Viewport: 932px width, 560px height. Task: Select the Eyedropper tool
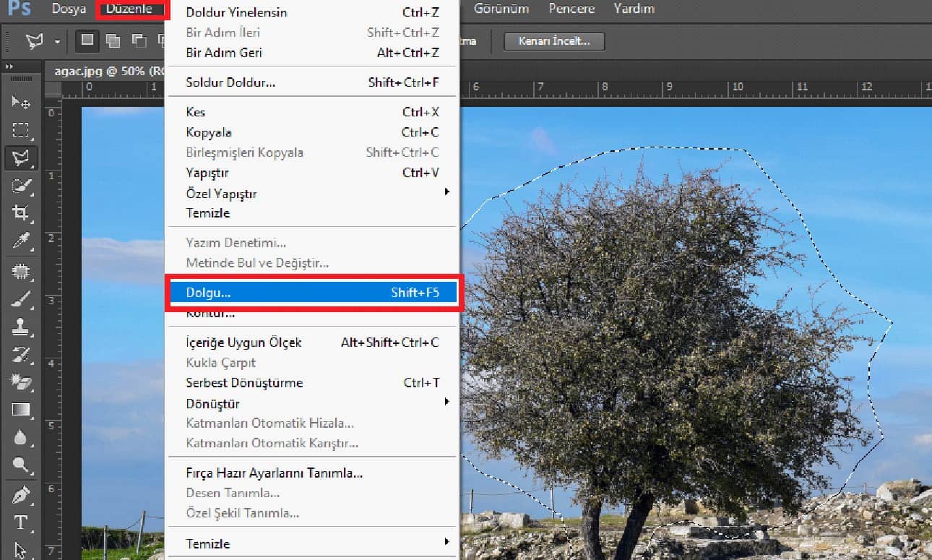21,241
